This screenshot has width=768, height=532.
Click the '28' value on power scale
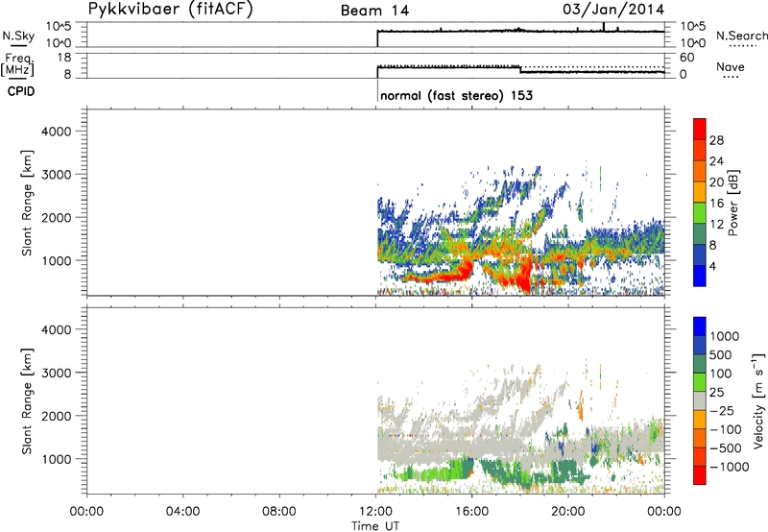point(716,140)
